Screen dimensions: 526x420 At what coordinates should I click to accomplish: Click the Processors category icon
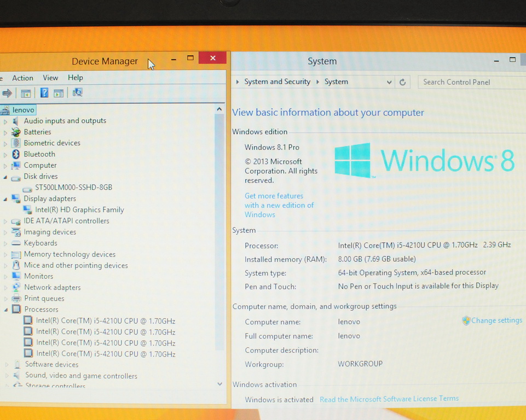tap(16, 309)
